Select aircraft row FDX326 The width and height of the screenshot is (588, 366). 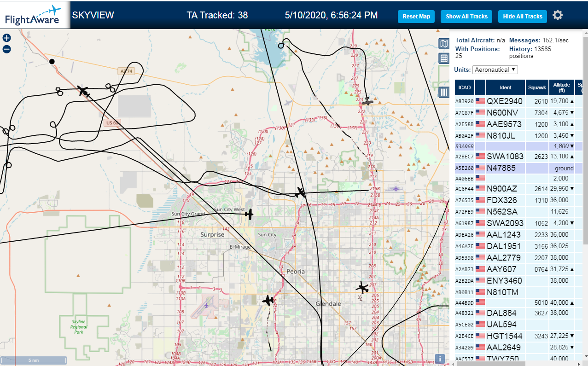[518, 200]
